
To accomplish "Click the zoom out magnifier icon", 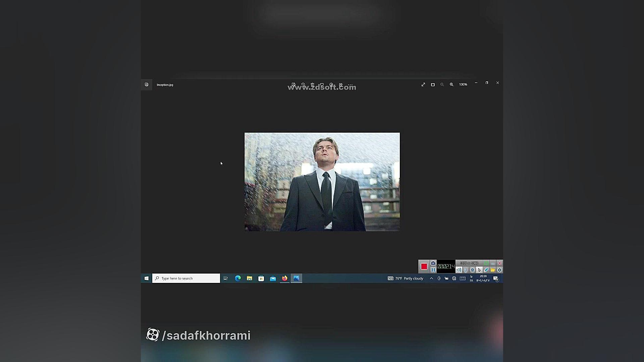I will pos(442,85).
